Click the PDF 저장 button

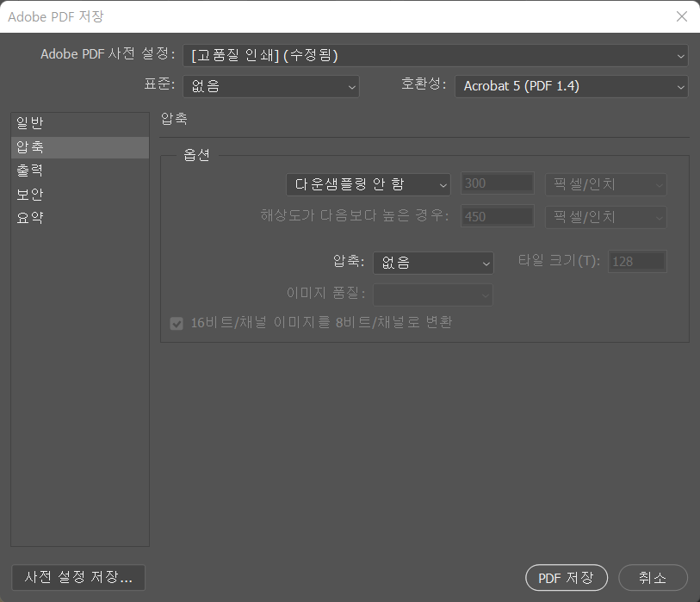coord(567,578)
